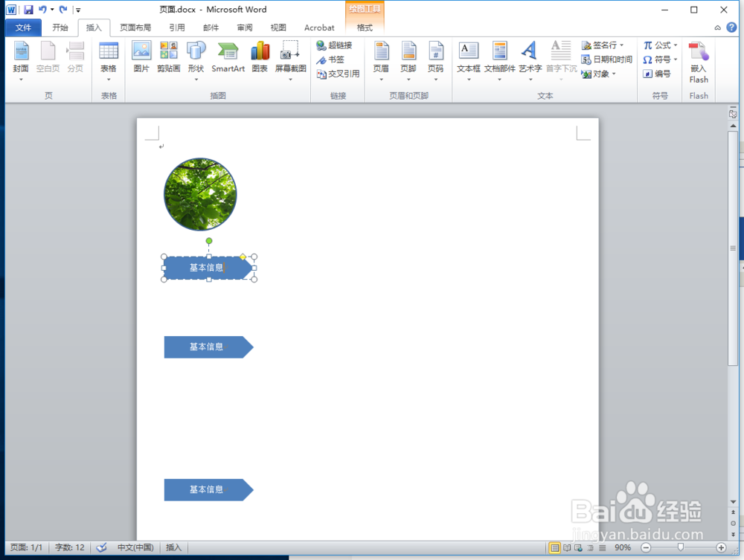744x560 pixels.
Task: Switch to Outline view
Action: coord(590,547)
